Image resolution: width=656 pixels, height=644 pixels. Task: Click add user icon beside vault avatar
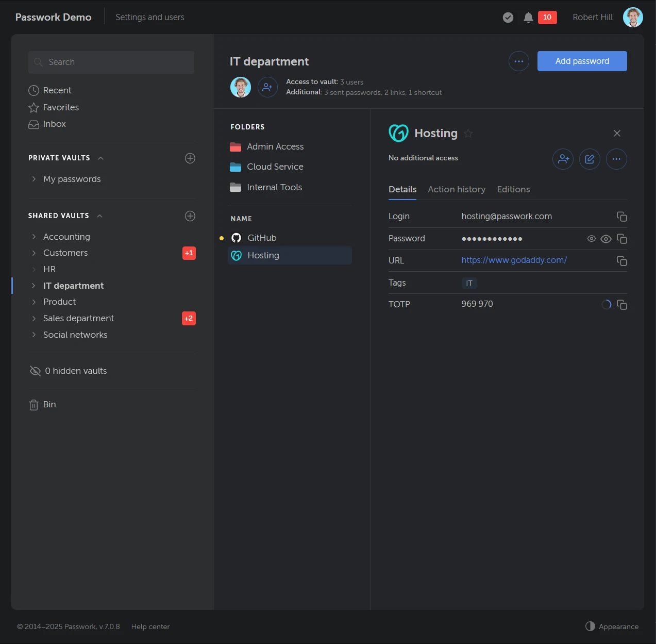pyautogui.click(x=267, y=87)
